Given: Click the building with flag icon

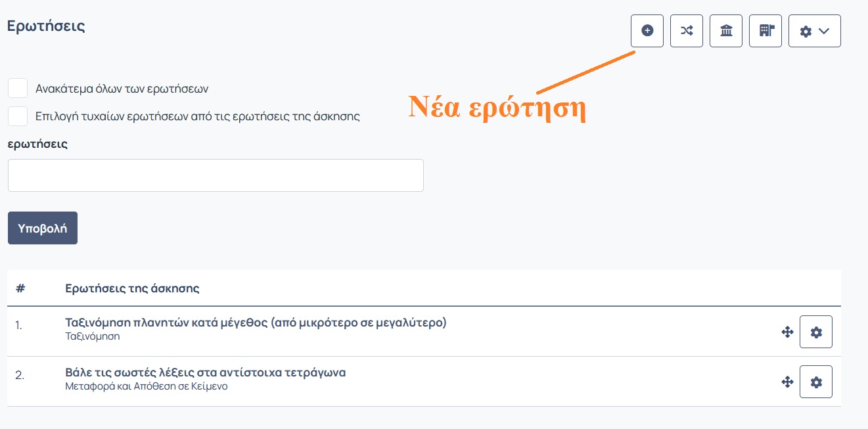Looking at the screenshot, I should (x=765, y=31).
